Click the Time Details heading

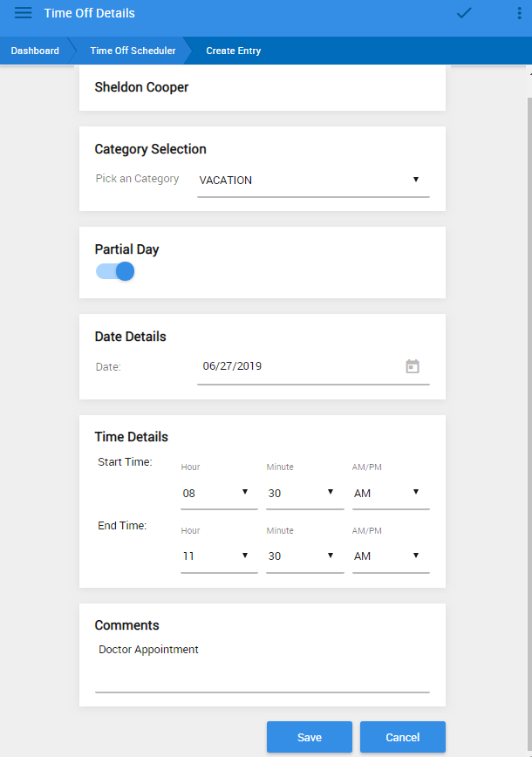(x=132, y=437)
